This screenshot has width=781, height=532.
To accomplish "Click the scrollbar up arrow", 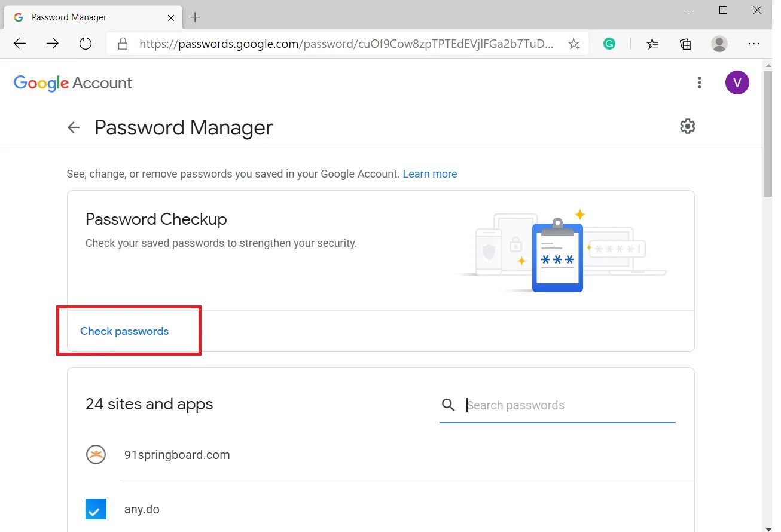I will click(768, 65).
